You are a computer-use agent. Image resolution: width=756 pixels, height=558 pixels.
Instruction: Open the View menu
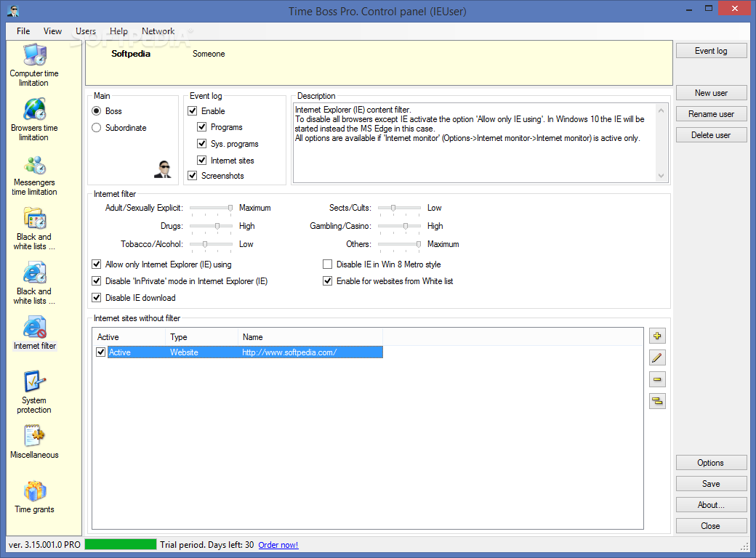(x=52, y=31)
